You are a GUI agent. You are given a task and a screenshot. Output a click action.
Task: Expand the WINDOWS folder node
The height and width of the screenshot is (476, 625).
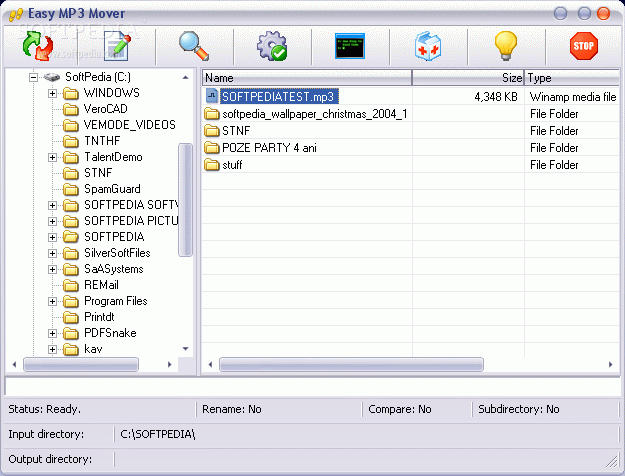coord(52,93)
